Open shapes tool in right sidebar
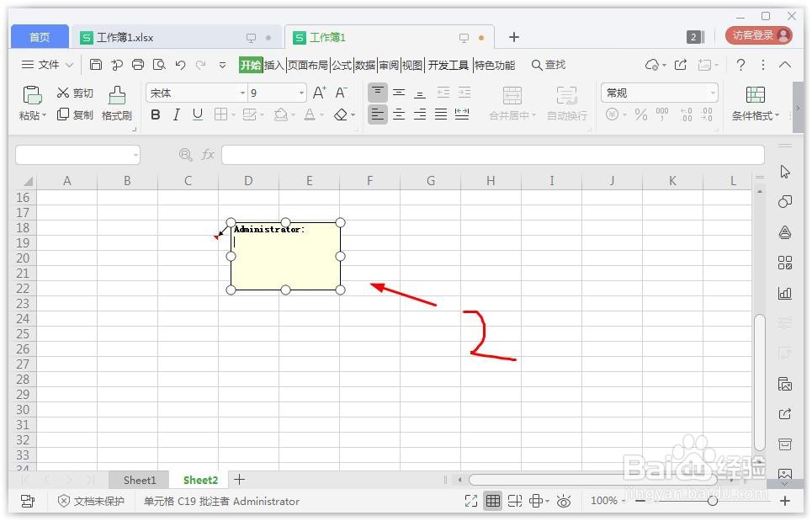The width and height of the screenshot is (812, 521). [x=785, y=201]
